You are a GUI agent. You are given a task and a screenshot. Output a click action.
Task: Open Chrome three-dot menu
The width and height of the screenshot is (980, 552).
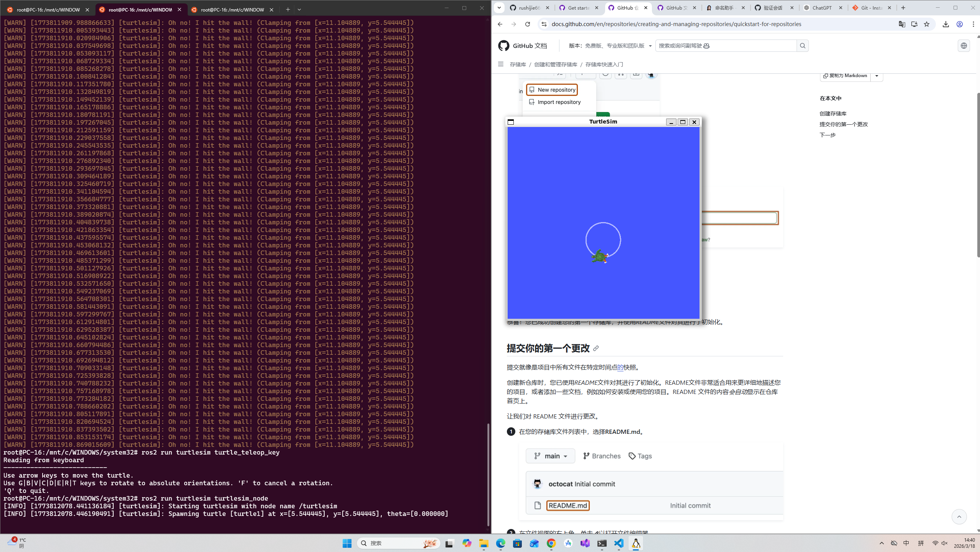point(973,24)
